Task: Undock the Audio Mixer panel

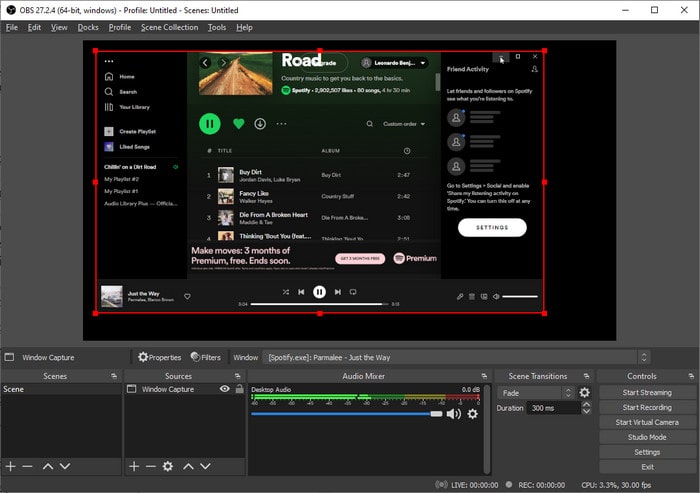Action: pos(484,376)
